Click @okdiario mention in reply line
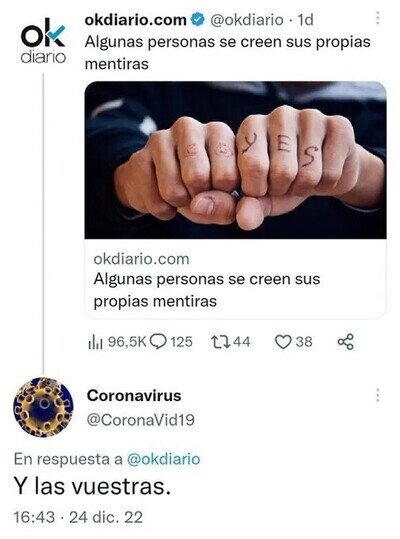 point(164,459)
